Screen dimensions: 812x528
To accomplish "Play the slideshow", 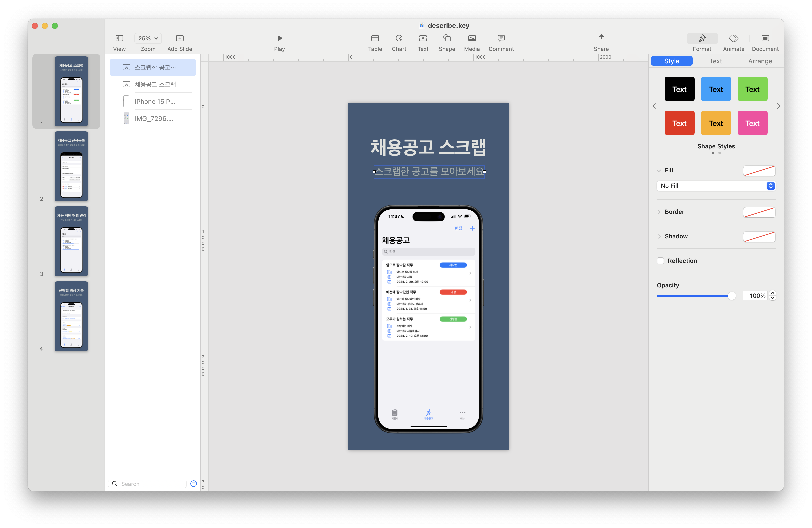I will 279,38.
